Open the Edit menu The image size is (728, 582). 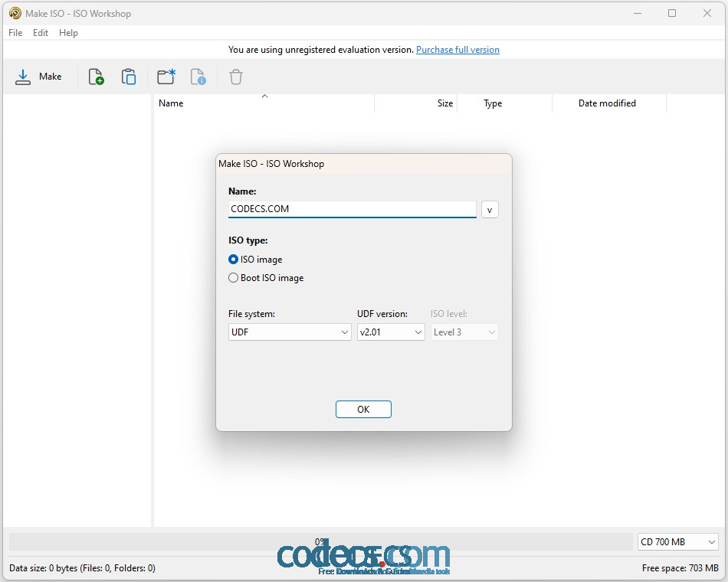click(41, 33)
